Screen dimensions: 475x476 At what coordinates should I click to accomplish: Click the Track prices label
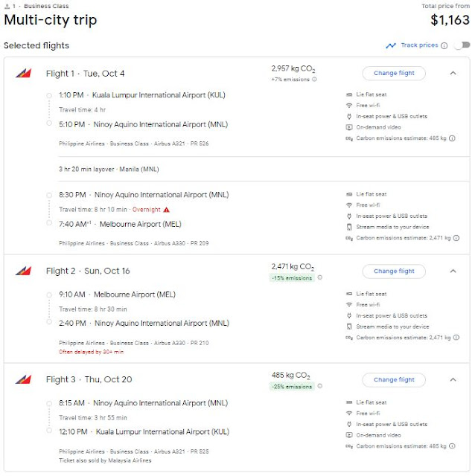(x=419, y=45)
